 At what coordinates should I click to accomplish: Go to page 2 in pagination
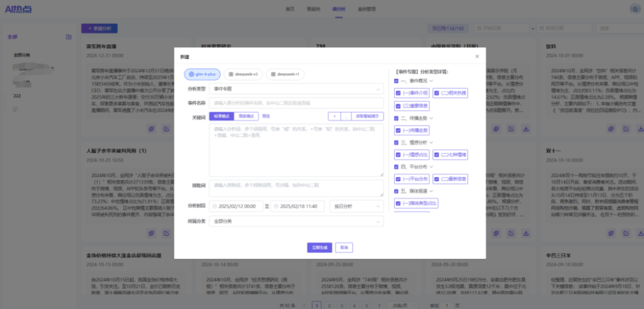point(329,305)
